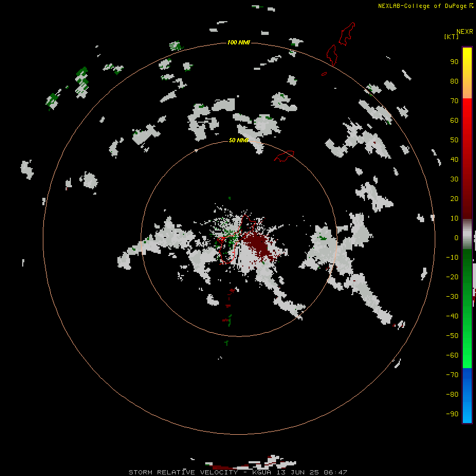This screenshot has height=476, width=476.
Task: Click the -10 value on the velocity scale
Action: pyautogui.click(x=452, y=258)
